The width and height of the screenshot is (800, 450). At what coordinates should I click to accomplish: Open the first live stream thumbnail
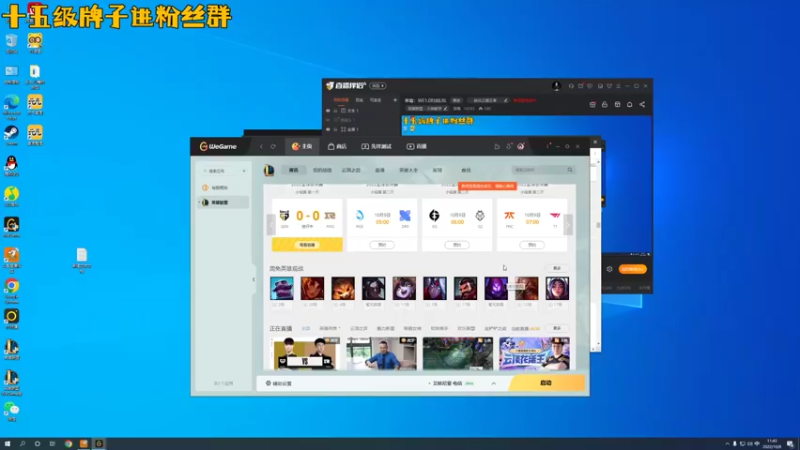[x=305, y=353]
